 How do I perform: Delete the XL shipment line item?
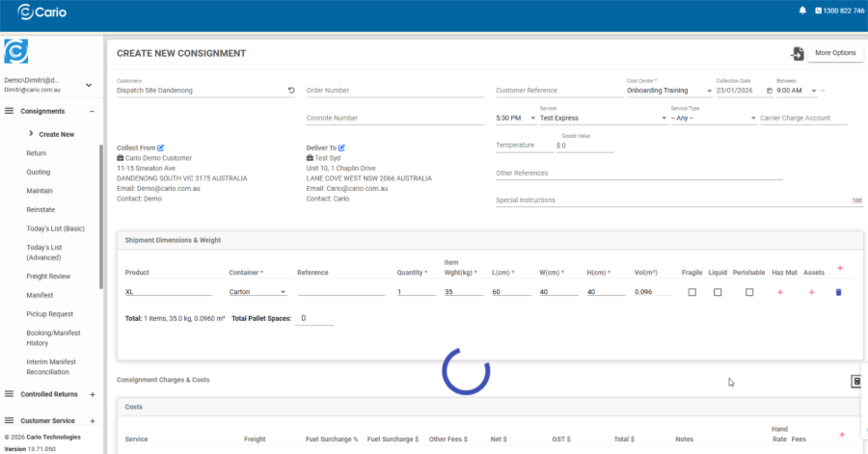(x=838, y=291)
